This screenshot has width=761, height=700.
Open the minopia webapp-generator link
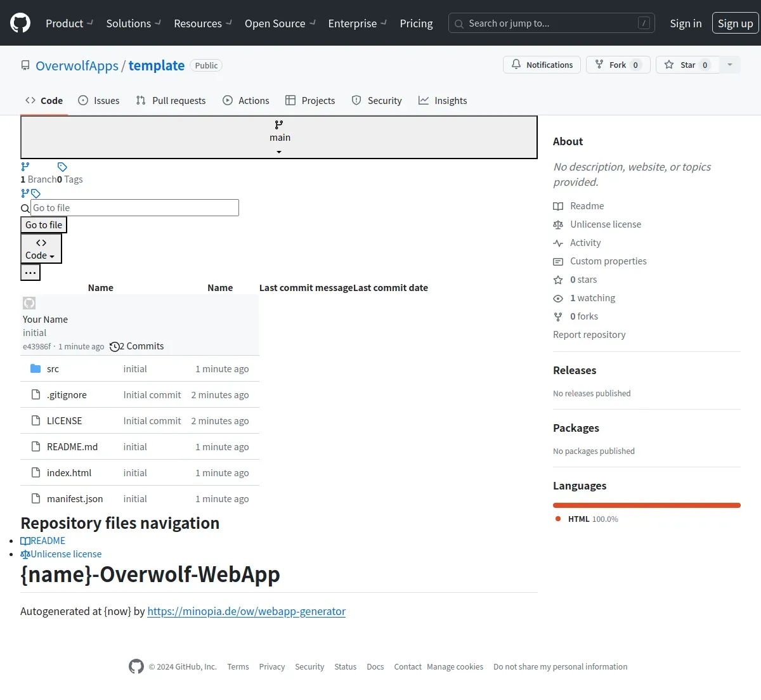pos(247,611)
